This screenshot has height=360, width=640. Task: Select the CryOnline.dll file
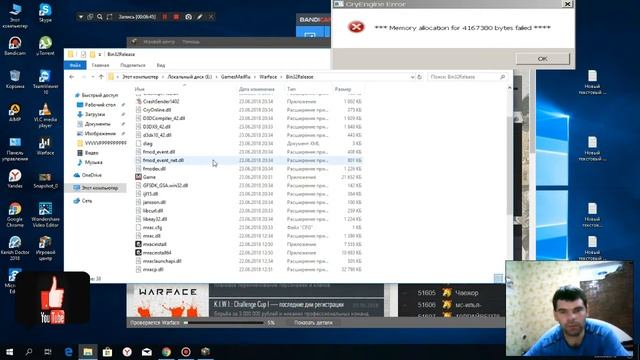tap(157, 110)
